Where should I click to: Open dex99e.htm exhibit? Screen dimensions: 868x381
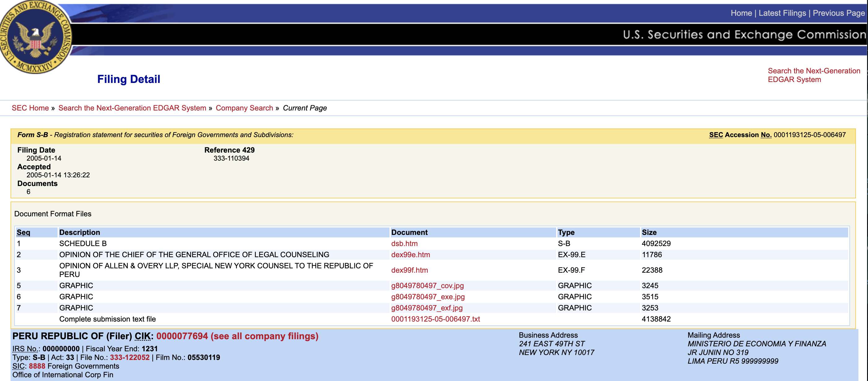click(410, 255)
